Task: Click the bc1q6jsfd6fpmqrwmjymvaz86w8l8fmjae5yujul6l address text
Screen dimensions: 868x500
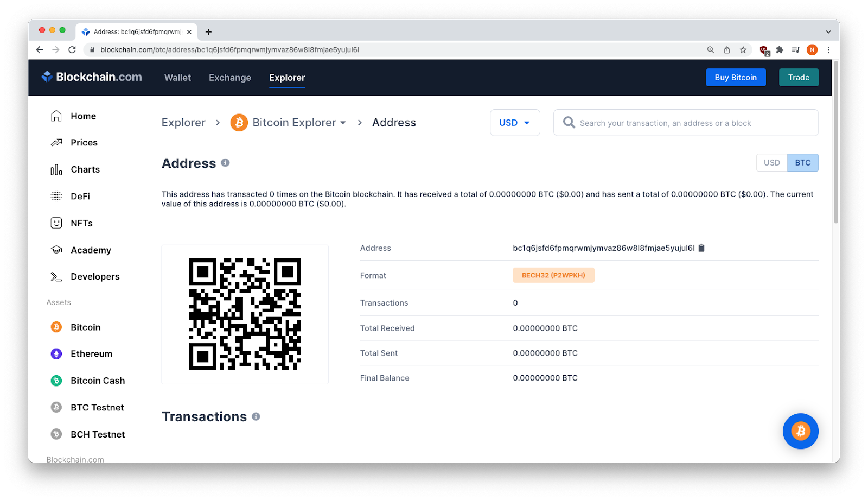Action: pyautogui.click(x=604, y=248)
